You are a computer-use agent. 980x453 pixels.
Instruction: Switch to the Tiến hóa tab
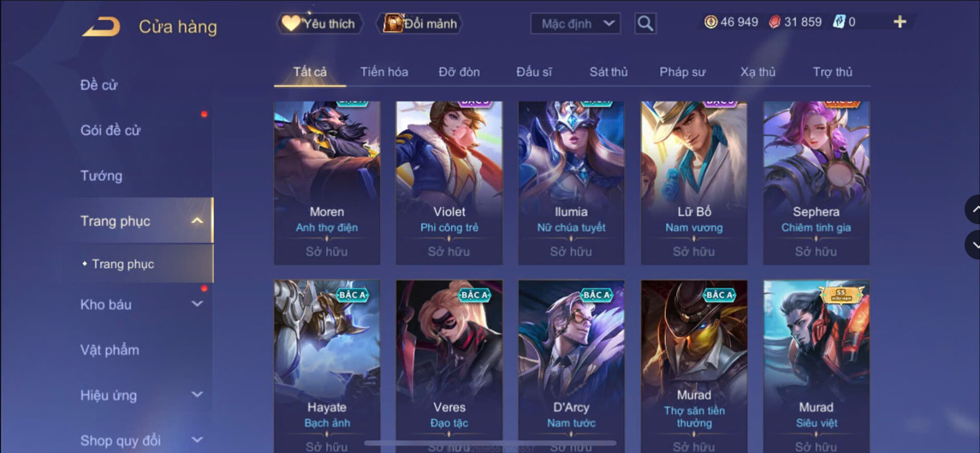click(384, 72)
